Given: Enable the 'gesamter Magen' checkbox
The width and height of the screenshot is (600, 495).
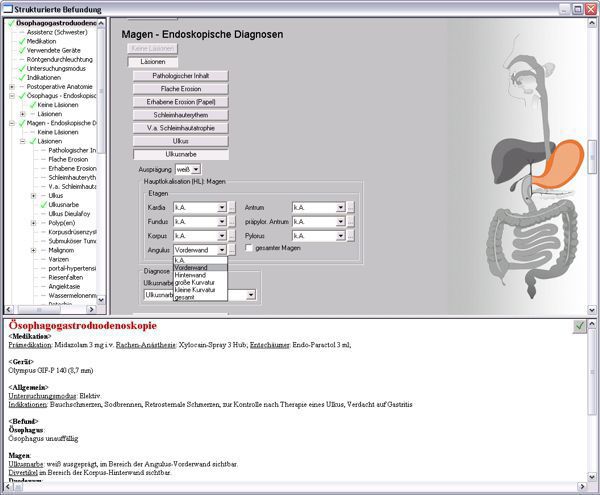Looking at the screenshot, I should point(250,248).
